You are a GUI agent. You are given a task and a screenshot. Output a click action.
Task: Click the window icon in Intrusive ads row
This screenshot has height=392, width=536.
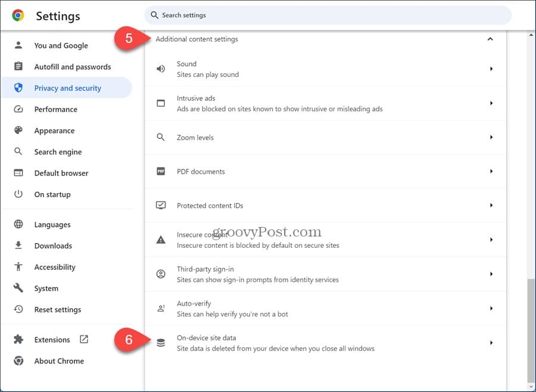tap(161, 103)
